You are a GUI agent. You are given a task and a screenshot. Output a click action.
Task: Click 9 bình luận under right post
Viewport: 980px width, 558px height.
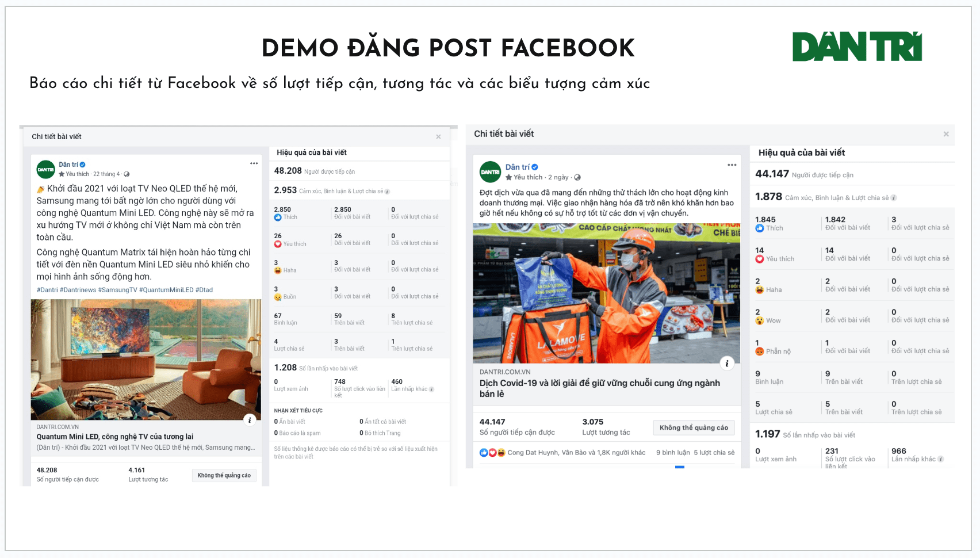click(673, 453)
